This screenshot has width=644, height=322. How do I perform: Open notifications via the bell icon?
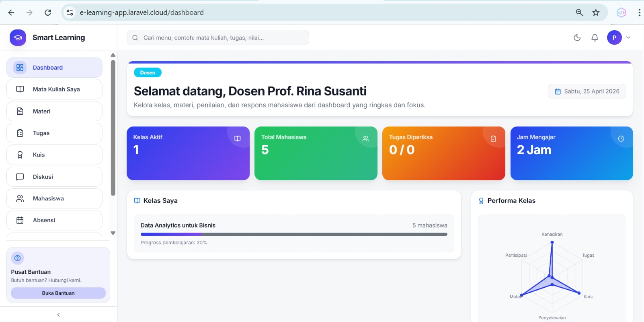click(x=595, y=37)
